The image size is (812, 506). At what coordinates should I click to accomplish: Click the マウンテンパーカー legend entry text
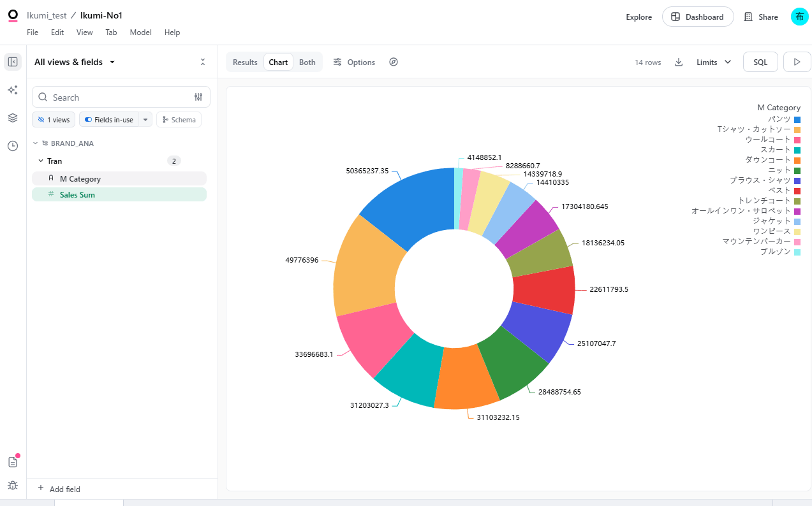click(756, 242)
